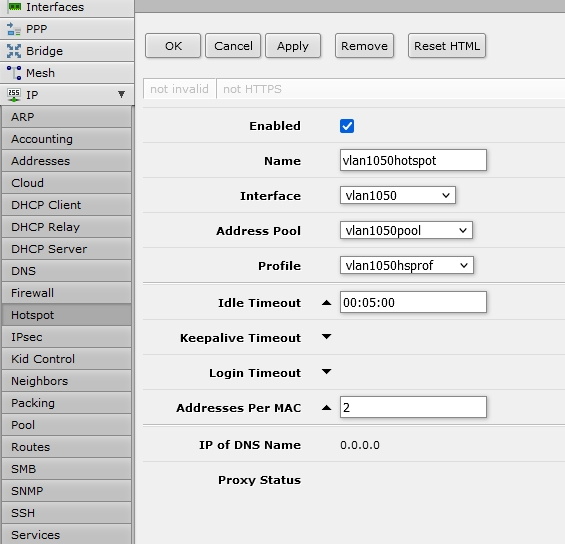The width and height of the screenshot is (565, 544).
Task: Expand the Keepalive Timeout field
Action: pos(326,337)
